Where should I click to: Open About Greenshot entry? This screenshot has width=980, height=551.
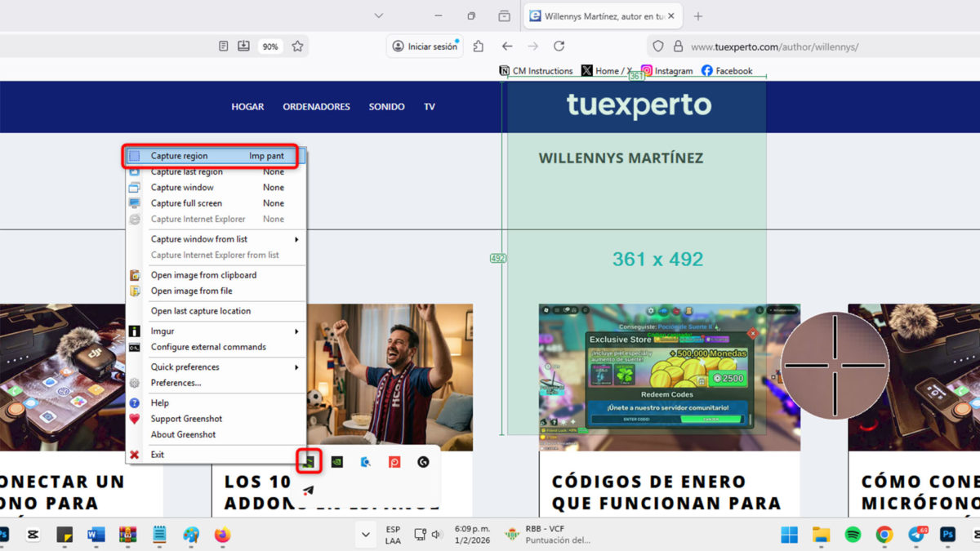click(216, 434)
